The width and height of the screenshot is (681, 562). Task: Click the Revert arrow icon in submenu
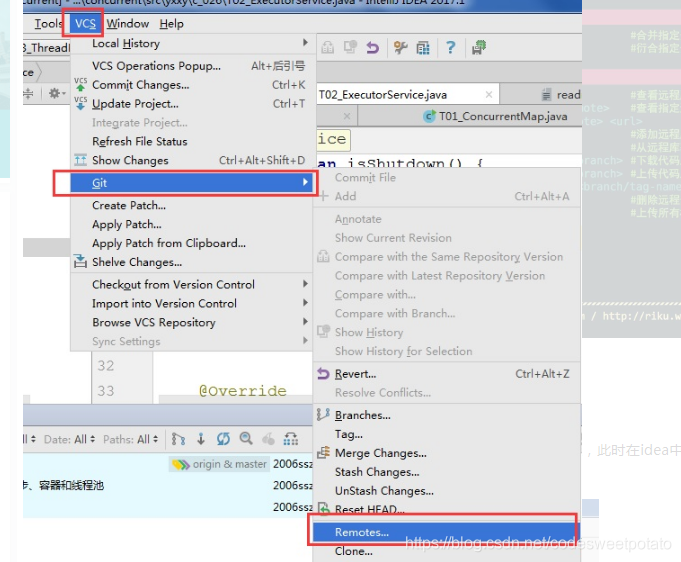click(x=323, y=374)
